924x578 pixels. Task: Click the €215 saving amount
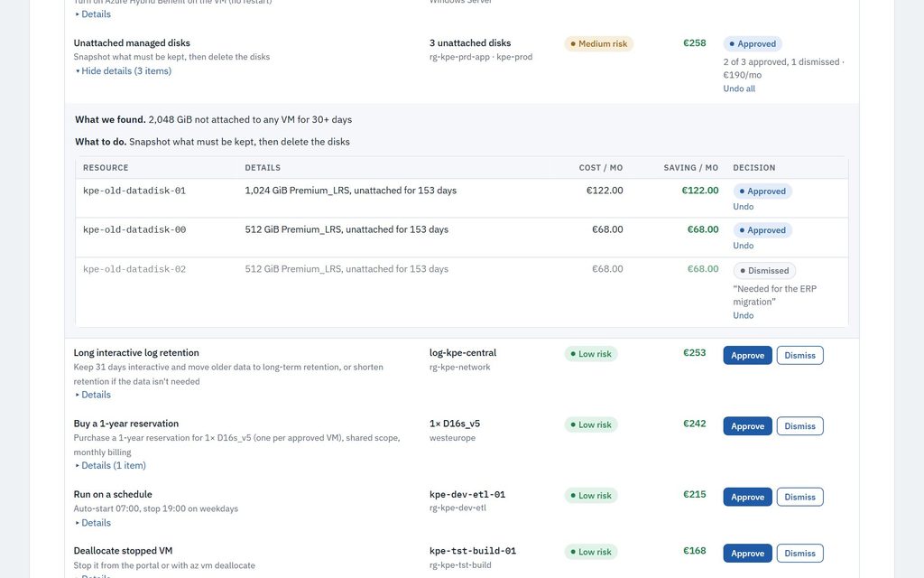click(x=694, y=494)
